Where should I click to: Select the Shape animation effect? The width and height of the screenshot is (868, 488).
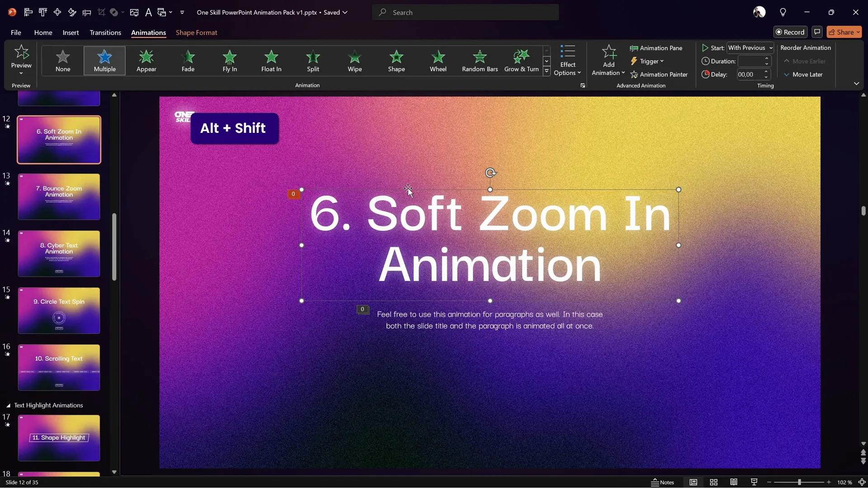(396, 61)
